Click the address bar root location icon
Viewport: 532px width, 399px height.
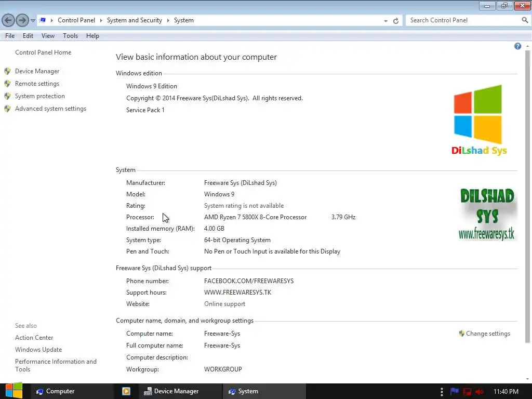pyautogui.click(x=43, y=20)
